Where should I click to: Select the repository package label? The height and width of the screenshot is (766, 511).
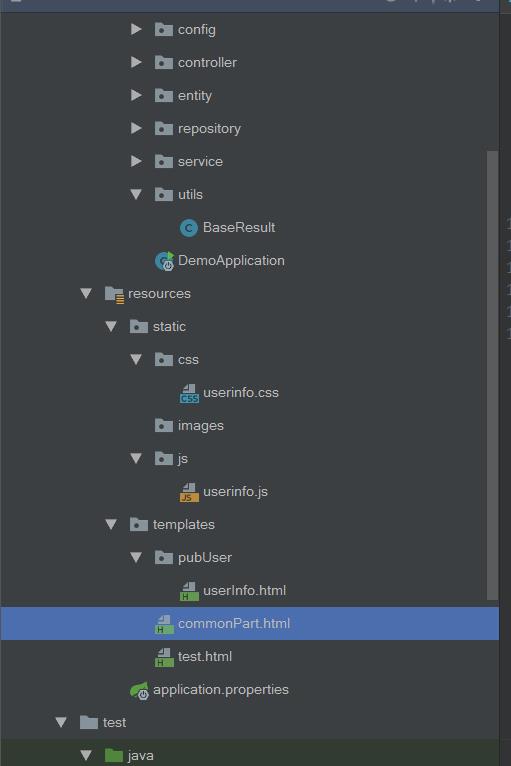click(x=209, y=128)
